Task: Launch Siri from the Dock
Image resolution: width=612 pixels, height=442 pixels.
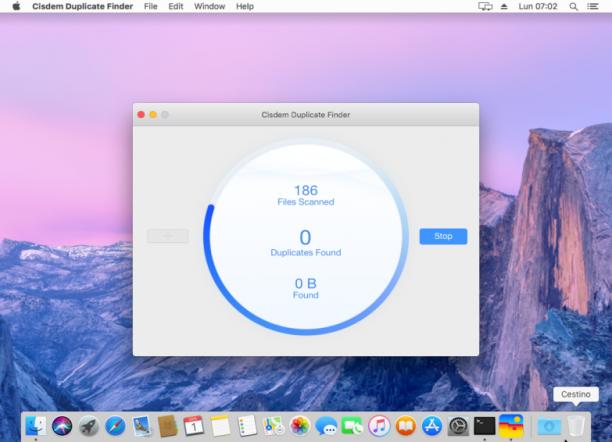Action: click(62, 426)
